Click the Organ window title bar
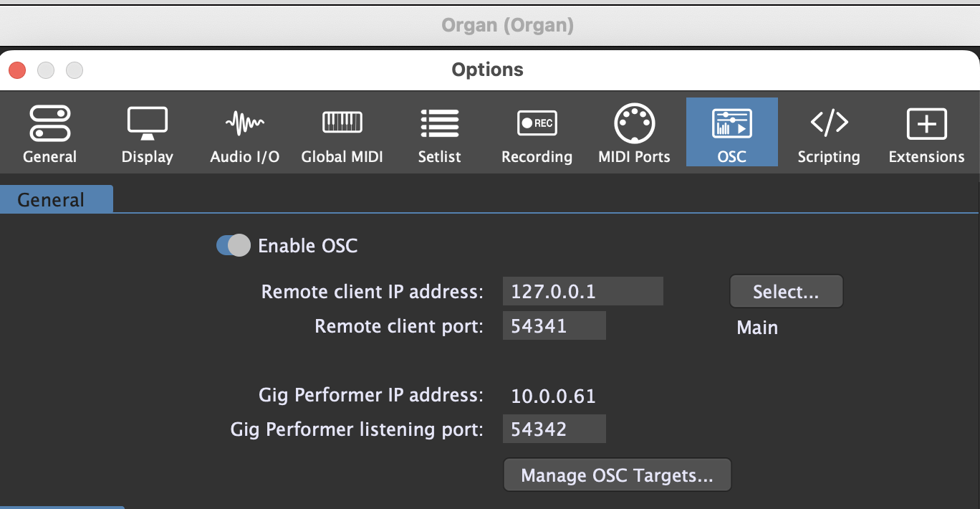This screenshot has width=980, height=509. 507,26
